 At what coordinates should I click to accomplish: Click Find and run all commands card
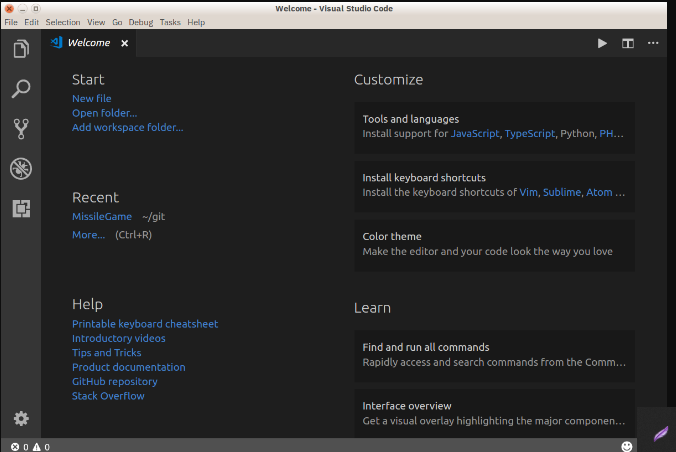(494, 356)
